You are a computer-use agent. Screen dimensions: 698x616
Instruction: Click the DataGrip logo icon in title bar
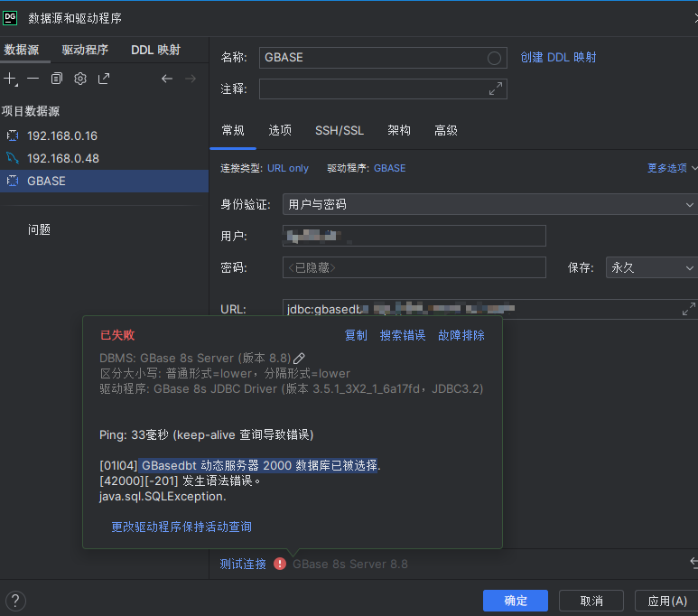pos(10,18)
